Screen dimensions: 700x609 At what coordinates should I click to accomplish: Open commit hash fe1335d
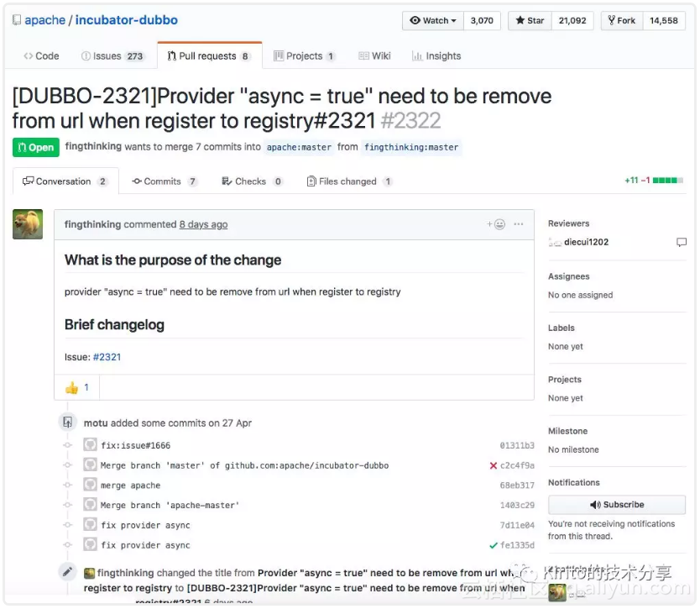pos(517,545)
